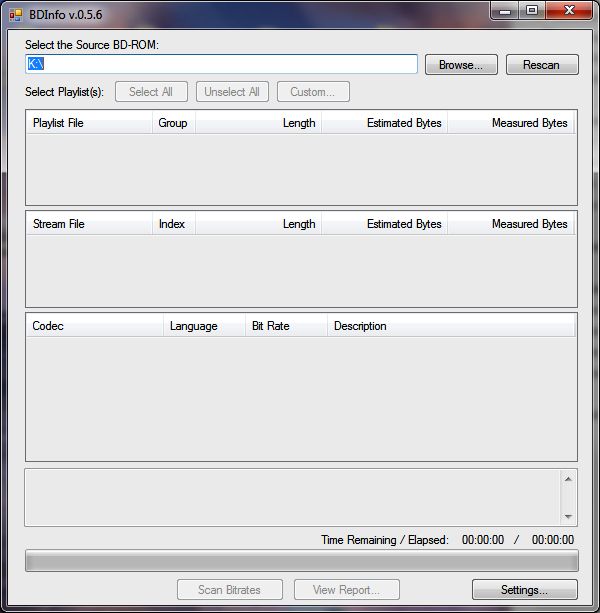Click playlist Measured Bytes column header

[x=511, y=123]
